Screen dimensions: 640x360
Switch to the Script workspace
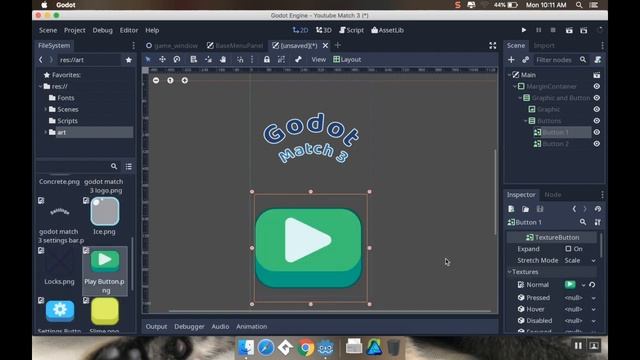[351, 30]
